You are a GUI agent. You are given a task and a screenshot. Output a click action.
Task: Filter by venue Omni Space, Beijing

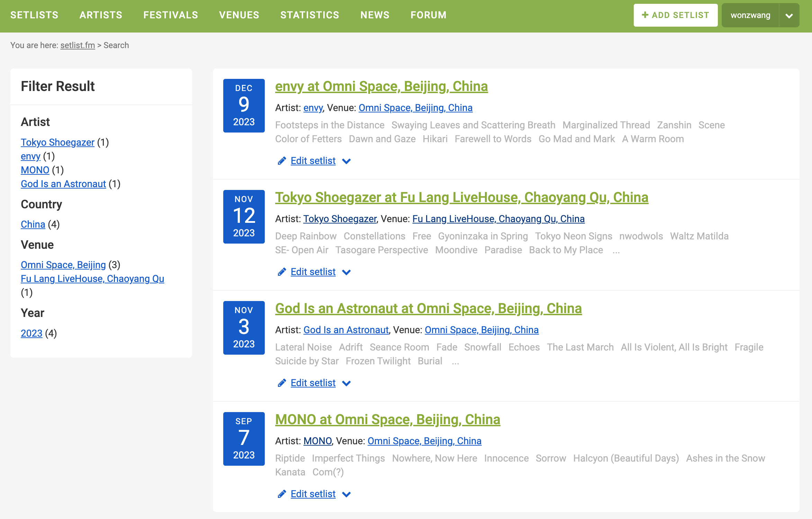[x=63, y=265]
